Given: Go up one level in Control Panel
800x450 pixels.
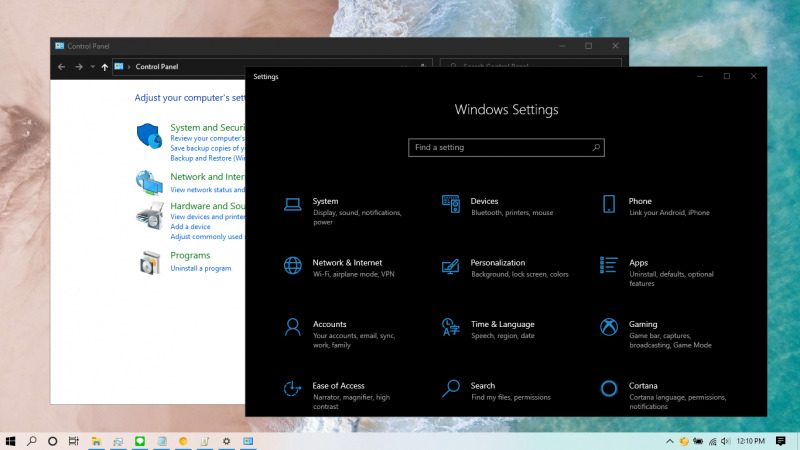Looking at the screenshot, I should pyautogui.click(x=105, y=67).
